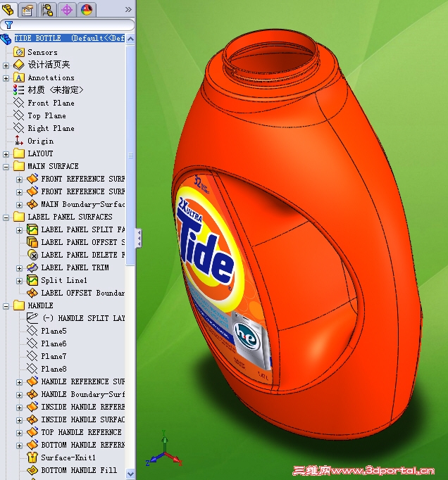Click the funnel filter icon
The image size is (448, 480).
click(x=8, y=25)
